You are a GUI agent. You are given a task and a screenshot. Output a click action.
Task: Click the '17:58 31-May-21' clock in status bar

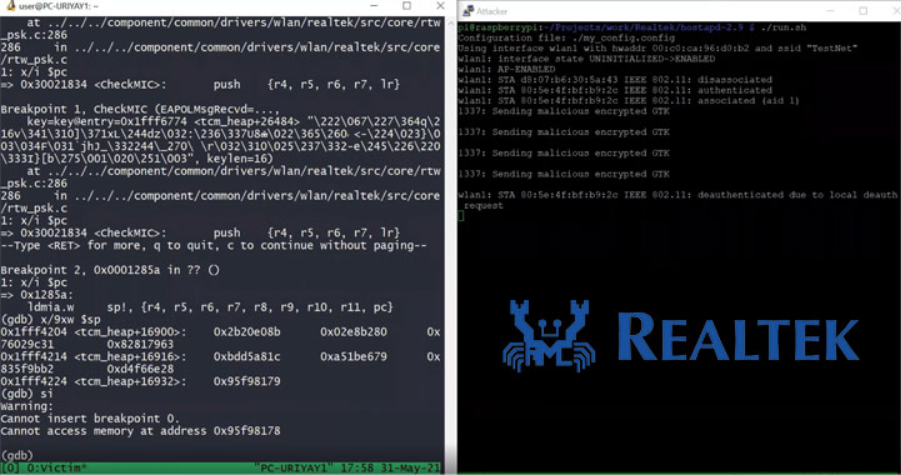[390, 468]
